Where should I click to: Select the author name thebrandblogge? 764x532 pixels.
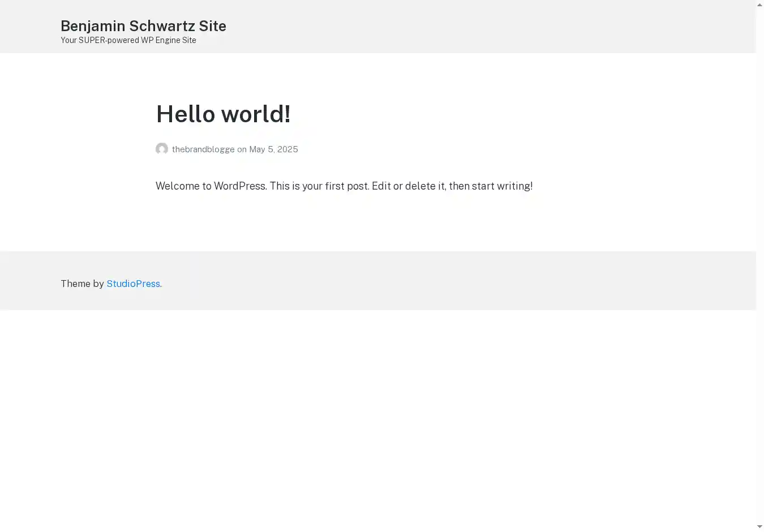pos(203,149)
